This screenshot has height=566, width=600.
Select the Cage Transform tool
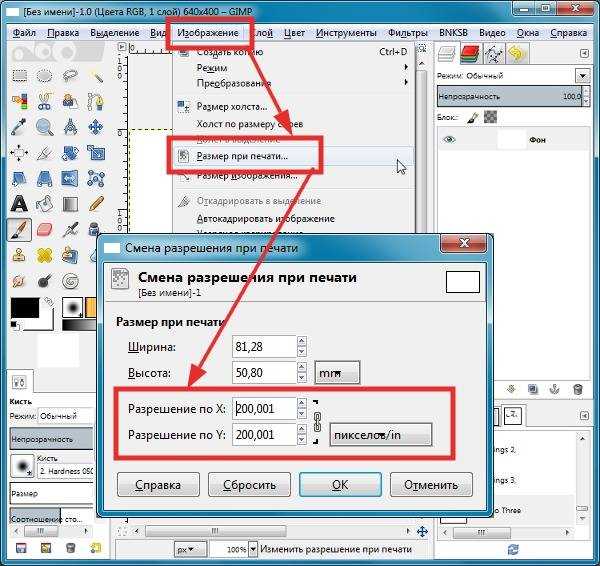pos(96,178)
